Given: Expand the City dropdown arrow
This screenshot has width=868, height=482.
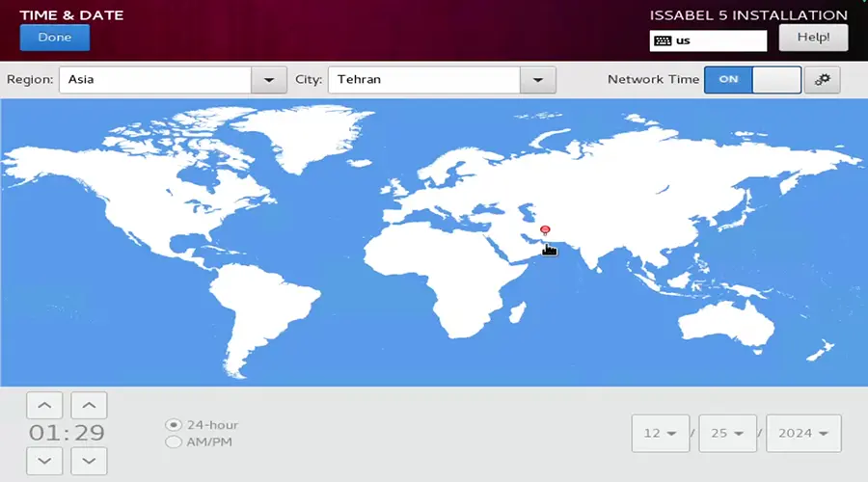Looking at the screenshot, I should 537,80.
